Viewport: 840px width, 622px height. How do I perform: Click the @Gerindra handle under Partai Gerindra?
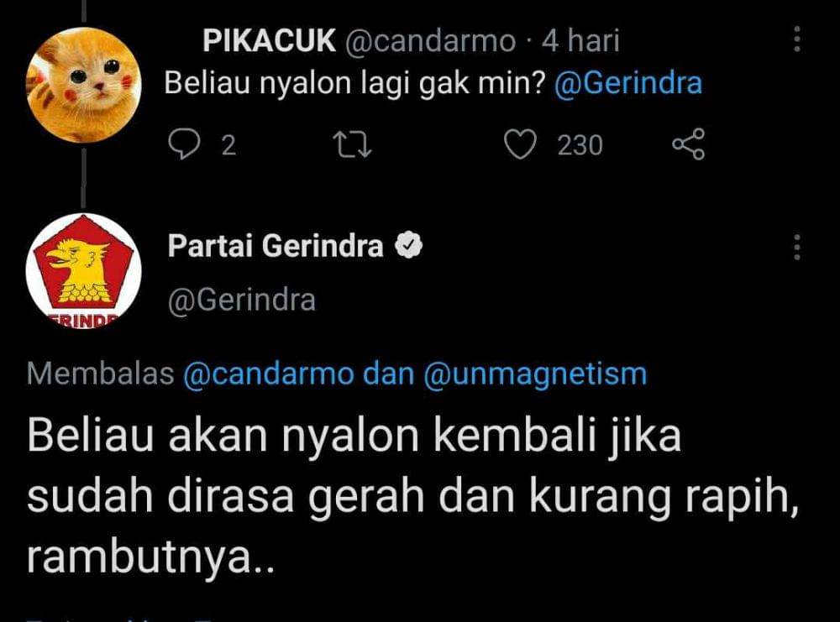pyautogui.click(x=242, y=300)
